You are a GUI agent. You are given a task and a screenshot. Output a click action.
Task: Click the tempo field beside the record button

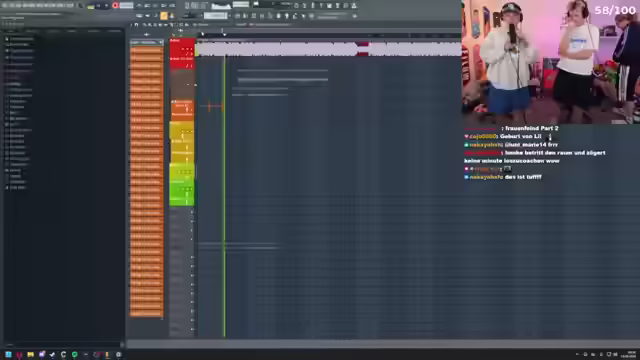(126, 5)
